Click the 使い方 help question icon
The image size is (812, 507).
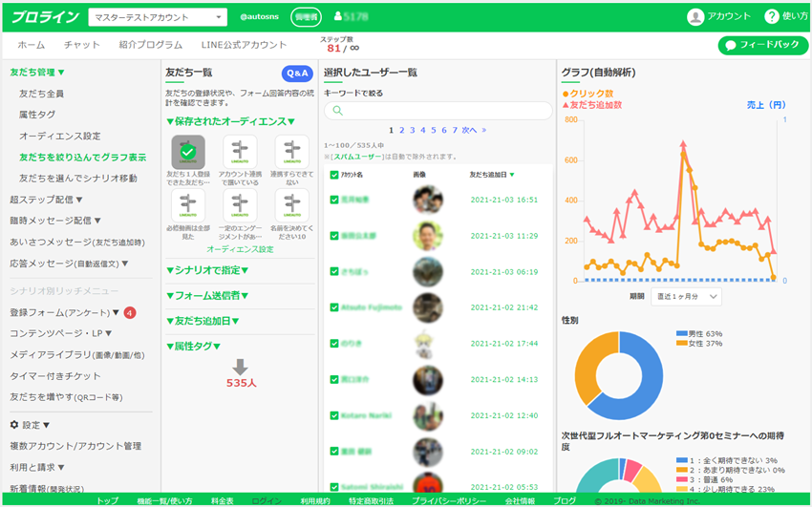tap(772, 16)
